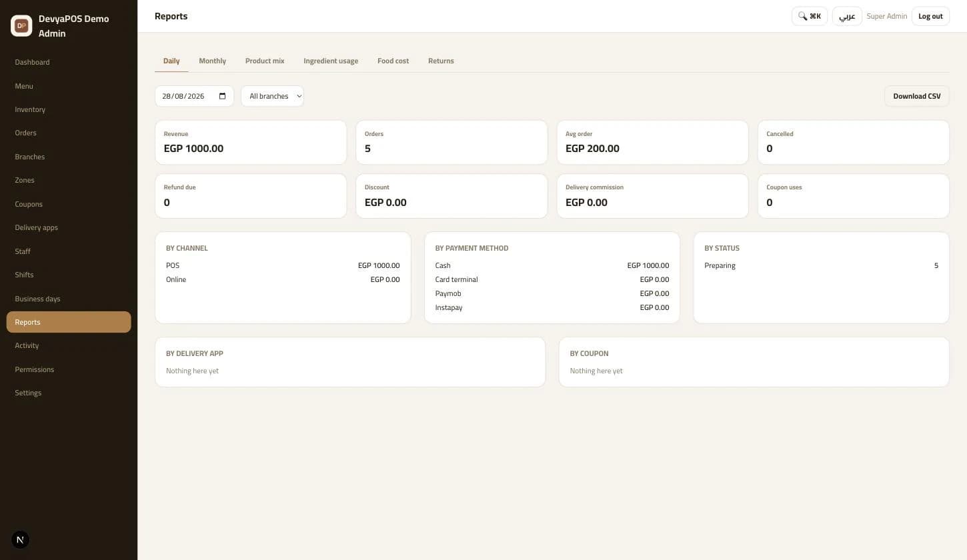Open the Activity log
The width and height of the screenshot is (967, 560).
[x=69, y=345]
